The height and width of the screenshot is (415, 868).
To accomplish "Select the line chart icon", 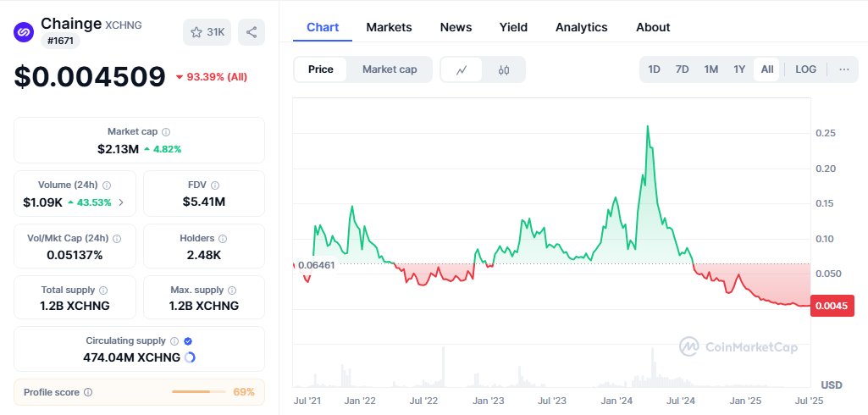I will coord(462,69).
